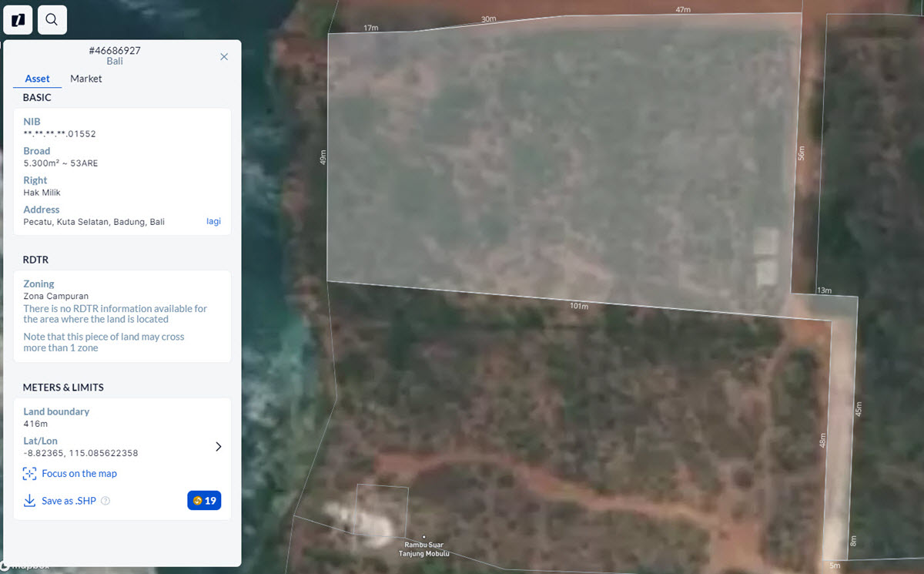This screenshot has width=924, height=574.
Task: Click the "lagi" link beside the address
Action: 213,221
